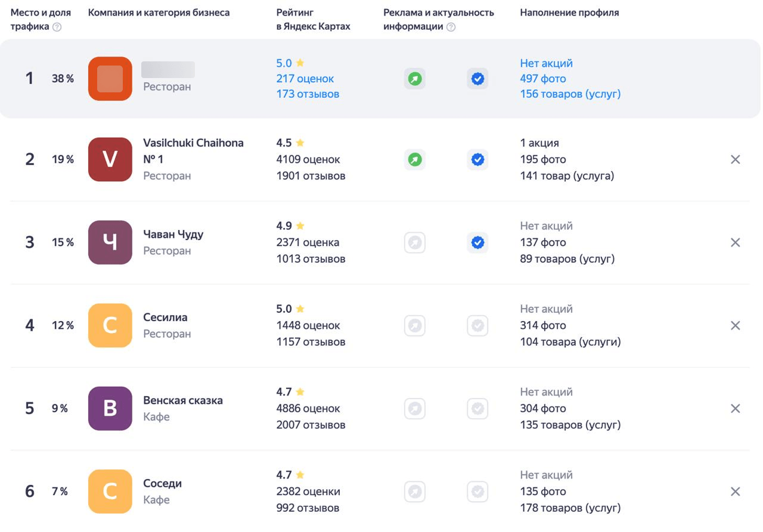
Task: Click help icon beside advertising info header
Action: pos(451,27)
